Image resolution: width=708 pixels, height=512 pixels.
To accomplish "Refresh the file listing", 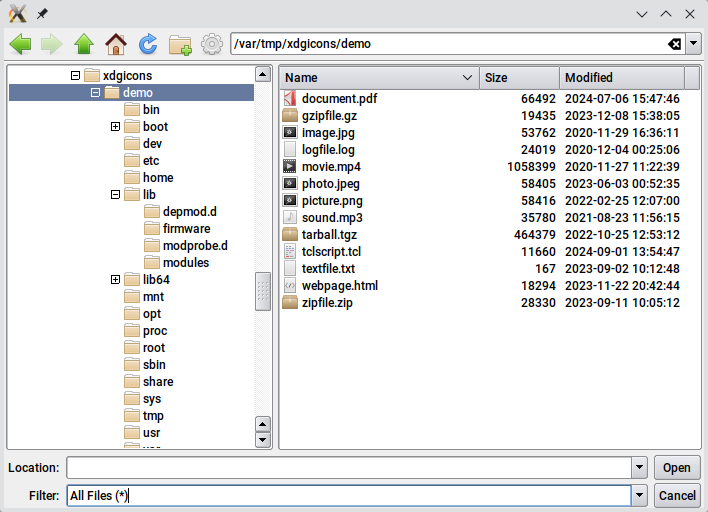I will (x=148, y=44).
